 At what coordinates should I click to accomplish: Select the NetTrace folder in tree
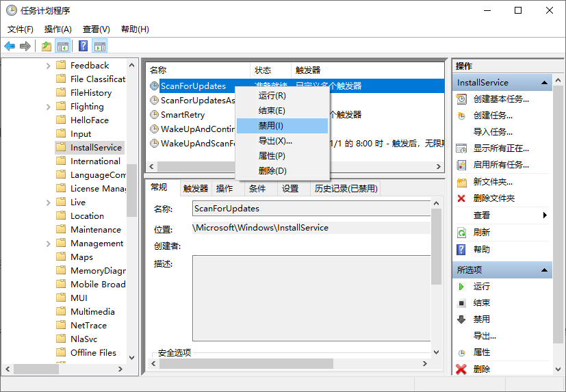point(88,326)
